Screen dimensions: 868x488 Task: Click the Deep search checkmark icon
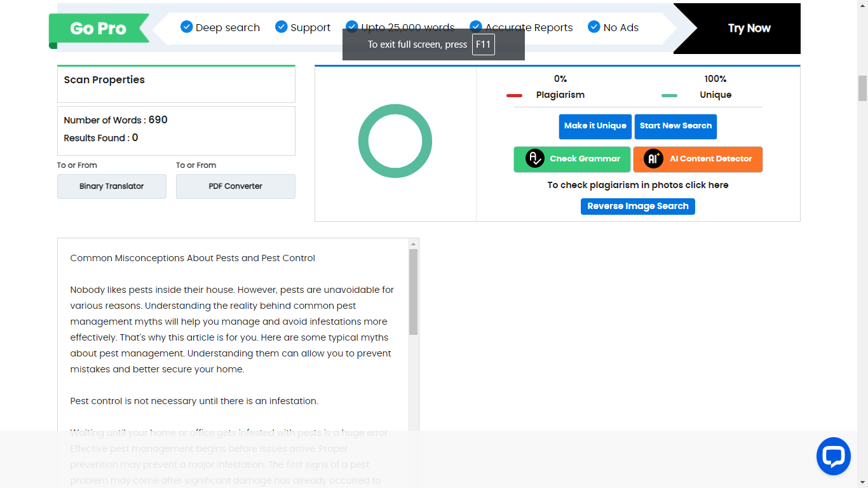187,27
